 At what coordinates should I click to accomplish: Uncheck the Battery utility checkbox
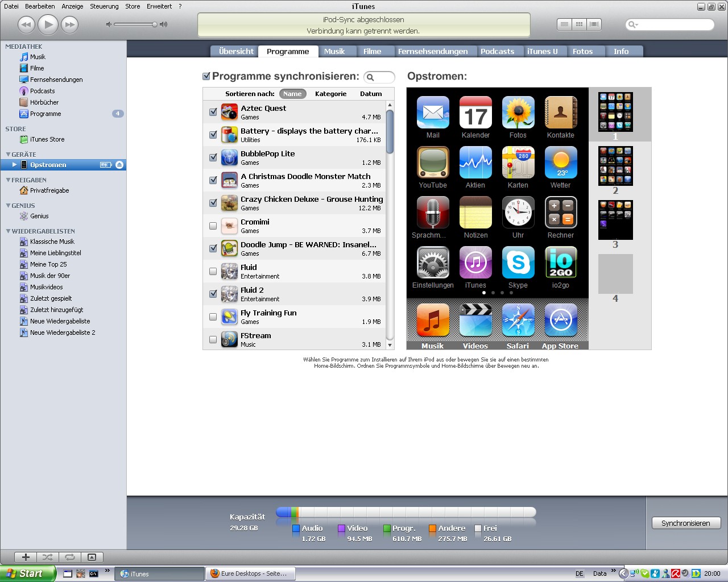click(213, 135)
